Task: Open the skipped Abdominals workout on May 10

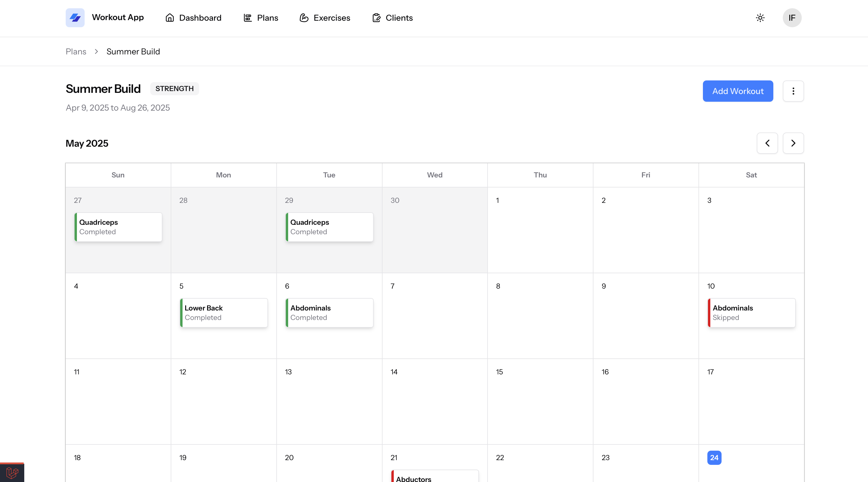Action: pos(752,313)
